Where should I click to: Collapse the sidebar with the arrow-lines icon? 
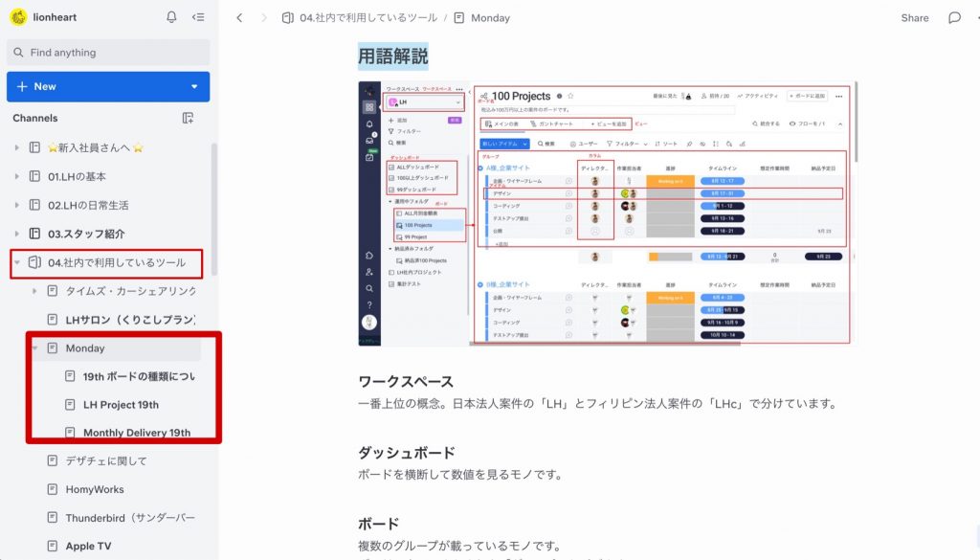coord(198,17)
